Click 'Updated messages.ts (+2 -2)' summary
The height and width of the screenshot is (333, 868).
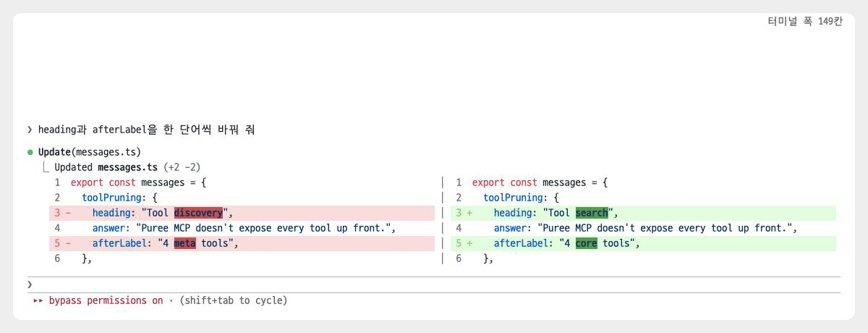[x=127, y=167]
